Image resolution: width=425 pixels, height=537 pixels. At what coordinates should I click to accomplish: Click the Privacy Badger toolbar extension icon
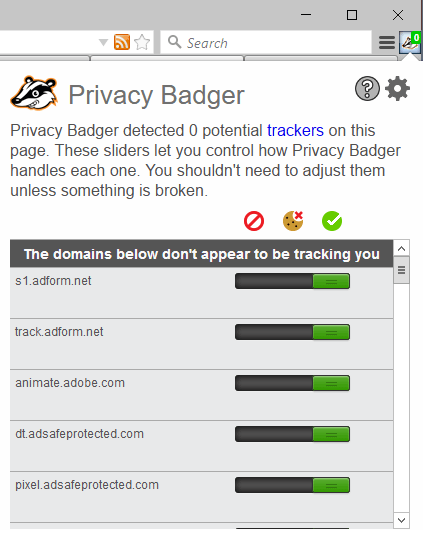click(410, 42)
